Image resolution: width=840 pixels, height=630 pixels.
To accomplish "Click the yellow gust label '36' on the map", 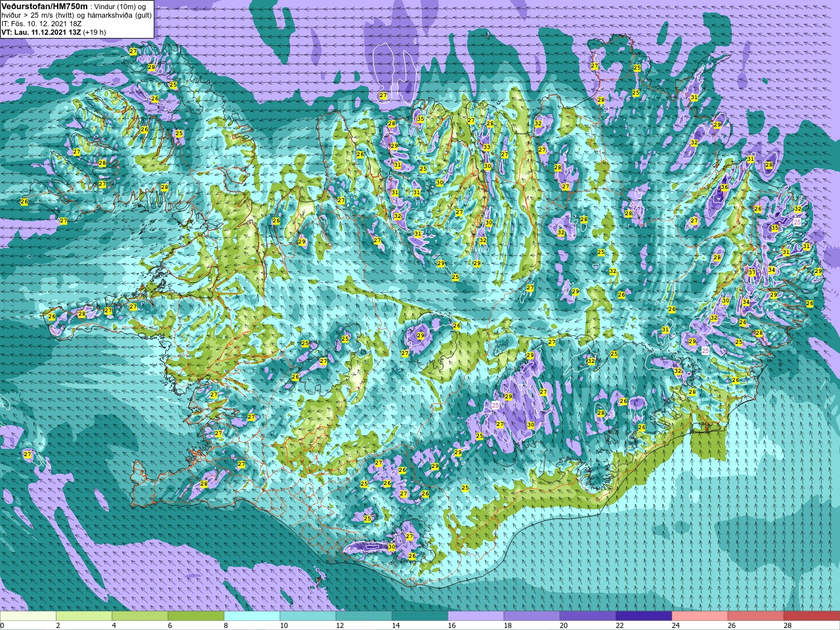I will click(x=724, y=188).
